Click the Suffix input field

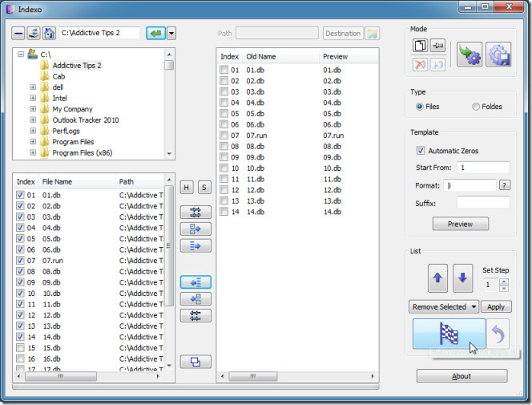482,202
